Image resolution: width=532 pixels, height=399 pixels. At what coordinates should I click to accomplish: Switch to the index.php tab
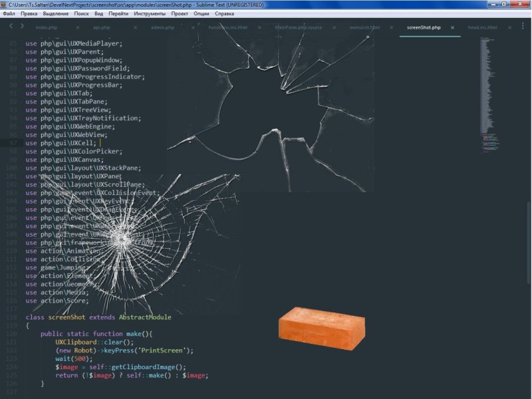[47, 28]
